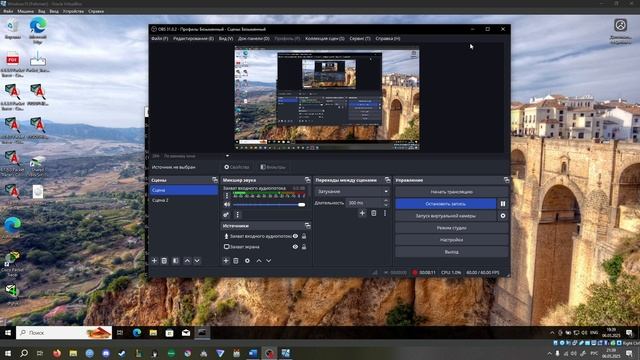Decrease transition duration with the down stepper

point(386,204)
